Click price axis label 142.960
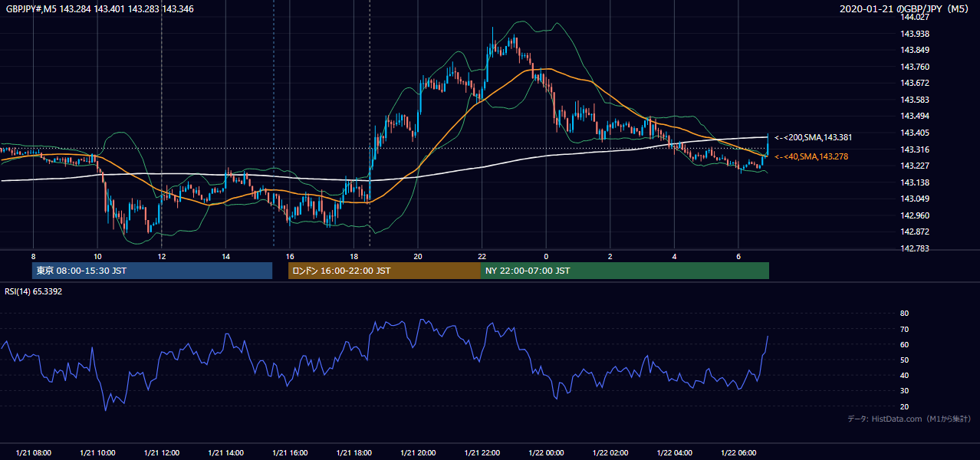 [916, 215]
